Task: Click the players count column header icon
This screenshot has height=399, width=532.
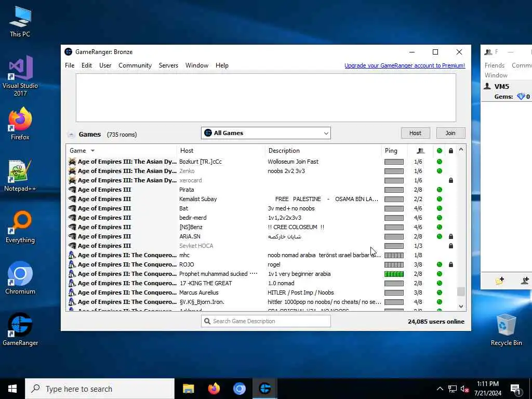Action: (420, 151)
